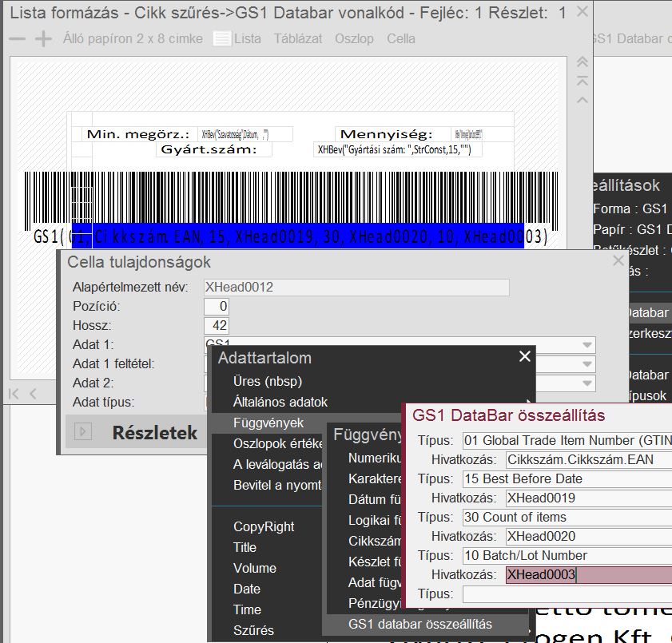Open the Oszlop menu
This screenshot has height=643, width=672.
[x=354, y=39]
